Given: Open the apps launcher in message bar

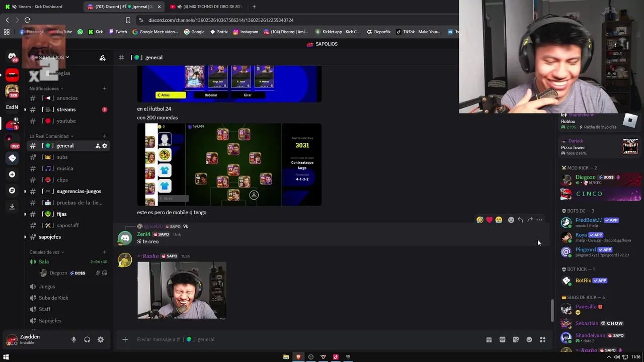Looking at the screenshot, I should (x=542, y=339).
